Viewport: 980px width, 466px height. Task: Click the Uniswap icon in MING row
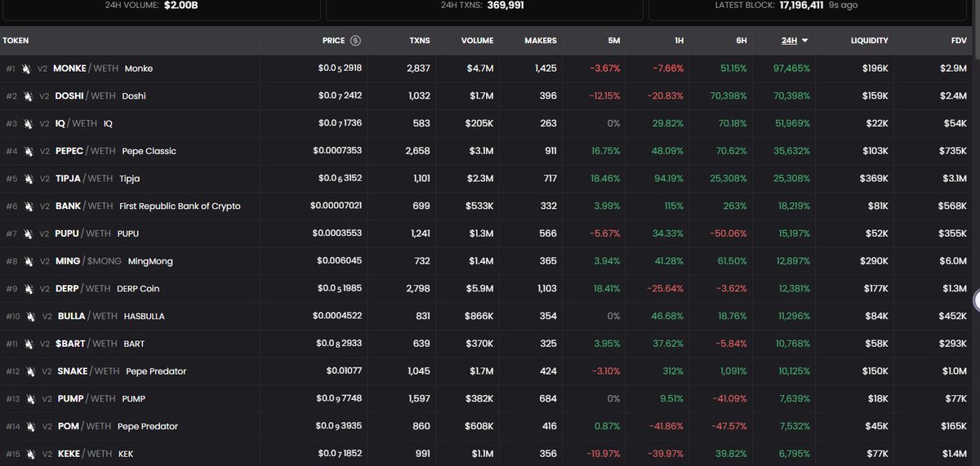(29, 261)
